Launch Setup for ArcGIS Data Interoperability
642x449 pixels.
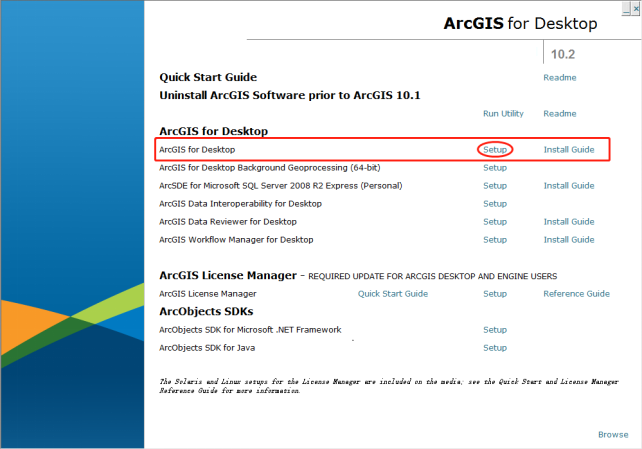point(495,203)
